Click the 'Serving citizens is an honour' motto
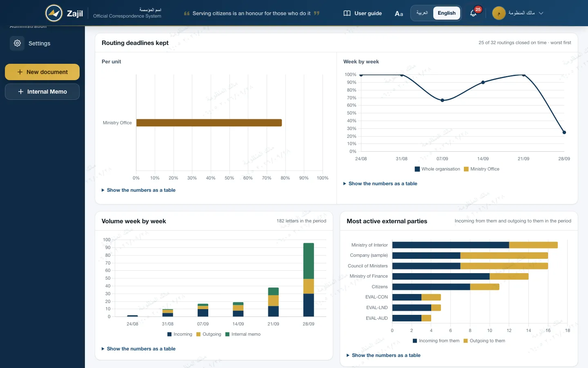Image resolution: width=588 pixels, height=368 pixels. tap(252, 13)
